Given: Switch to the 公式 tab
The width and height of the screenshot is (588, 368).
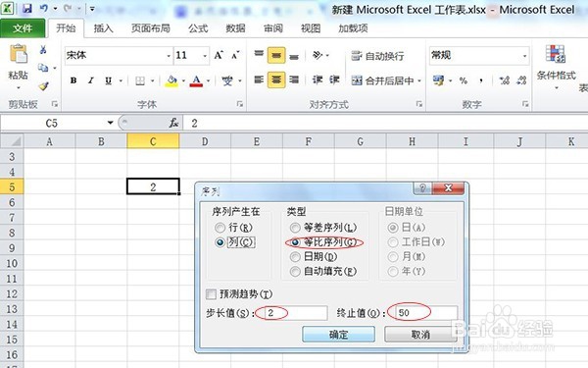Looking at the screenshot, I should pos(198,28).
